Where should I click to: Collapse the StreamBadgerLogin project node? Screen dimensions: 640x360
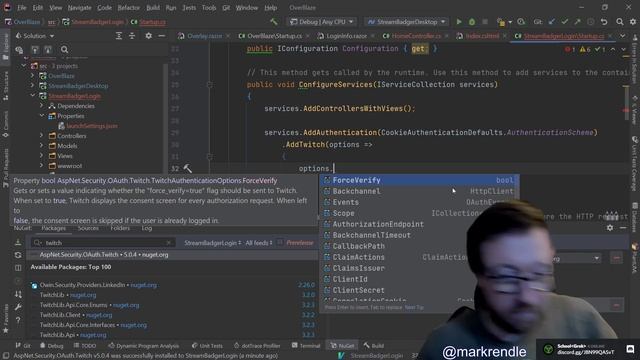33,96
